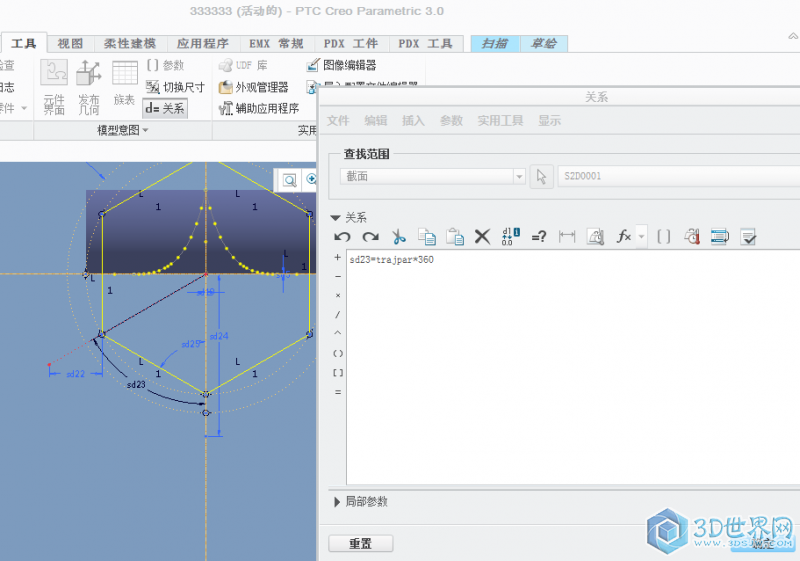
Task: Open 插入 menu in Relations dialog
Action: [x=413, y=121]
